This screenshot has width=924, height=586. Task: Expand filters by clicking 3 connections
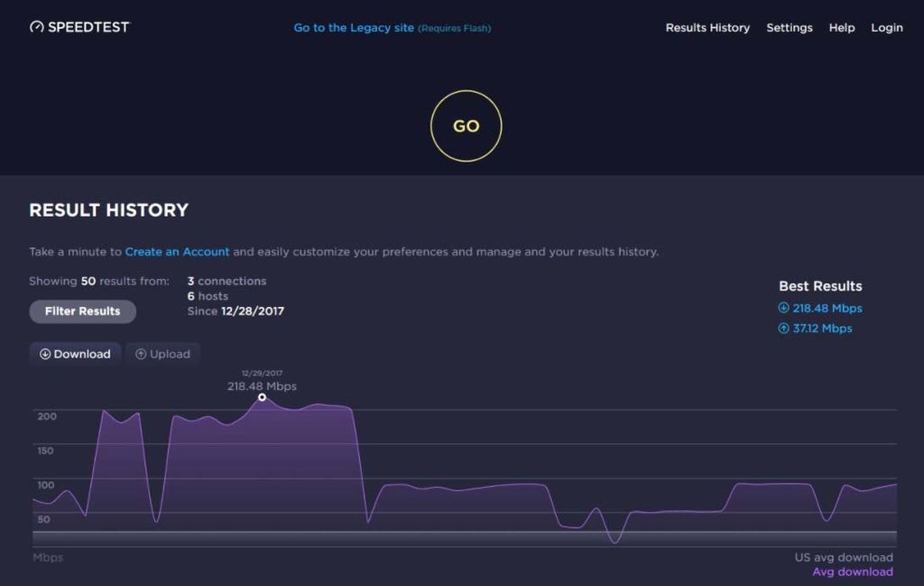(x=226, y=281)
